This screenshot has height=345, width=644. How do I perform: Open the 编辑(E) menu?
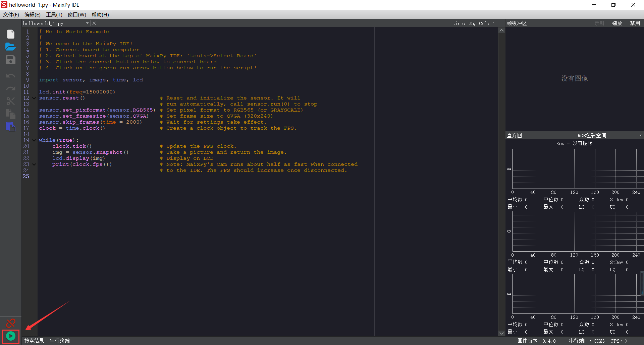pyautogui.click(x=32, y=15)
